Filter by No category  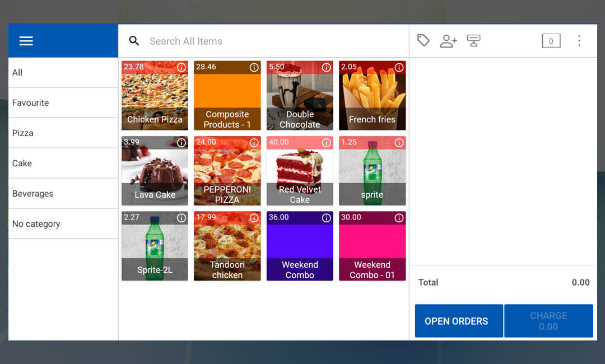click(63, 224)
